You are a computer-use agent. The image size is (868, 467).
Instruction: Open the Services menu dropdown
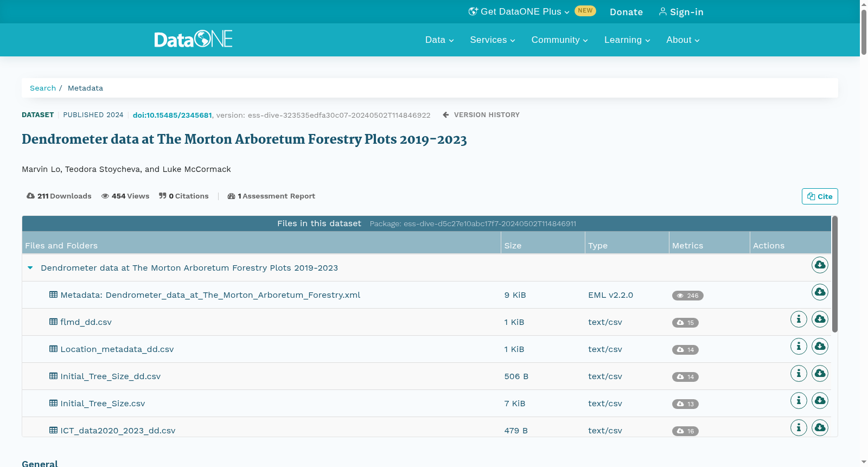pyautogui.click(x=493, y=40)
